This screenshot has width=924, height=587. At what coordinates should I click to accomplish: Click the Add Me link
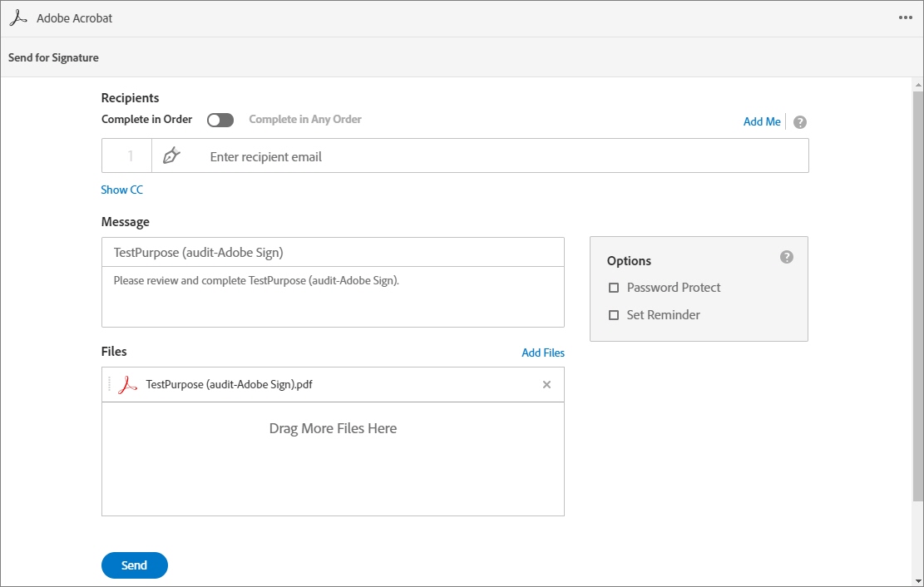click(x=761, y=121)
